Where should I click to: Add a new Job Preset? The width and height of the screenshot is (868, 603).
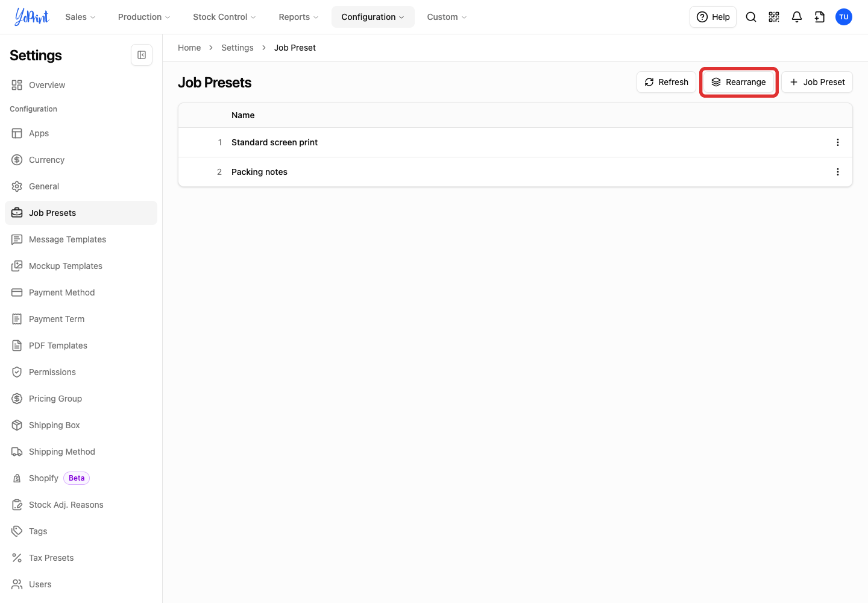(817, 82)
